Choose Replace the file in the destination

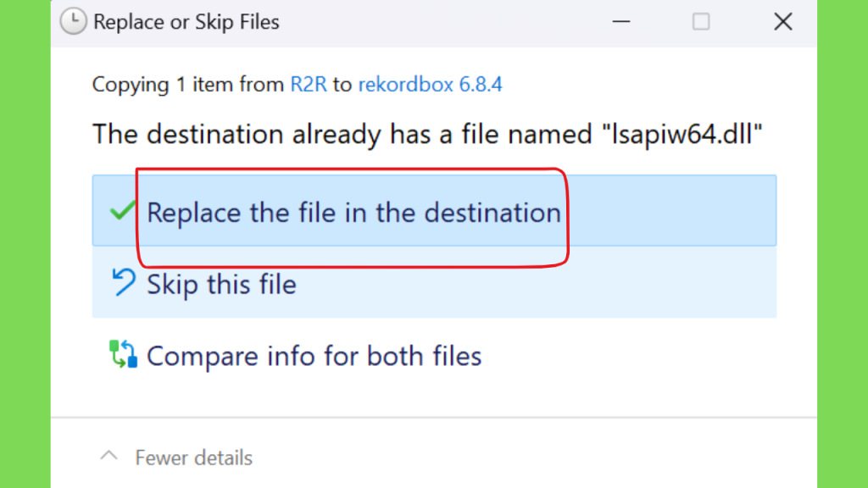tap(434, 211)
